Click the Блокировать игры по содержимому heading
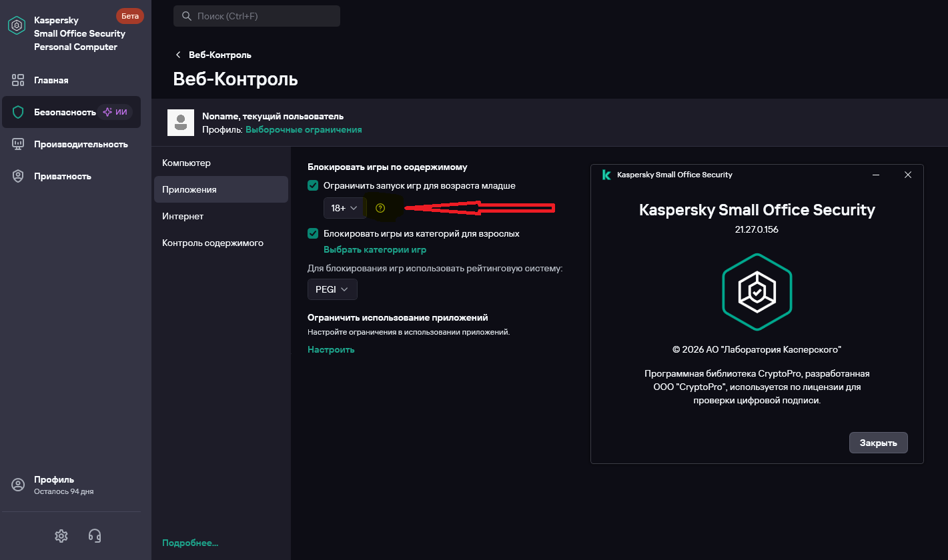Image resolution: width=948 pixels, height=560 pixels. coord(388,167)
